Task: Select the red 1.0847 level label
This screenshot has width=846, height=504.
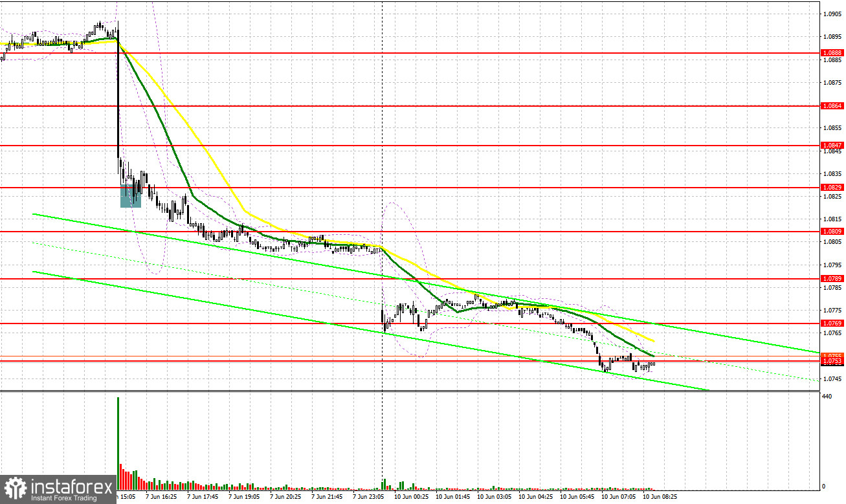Action: coord(831,145)
